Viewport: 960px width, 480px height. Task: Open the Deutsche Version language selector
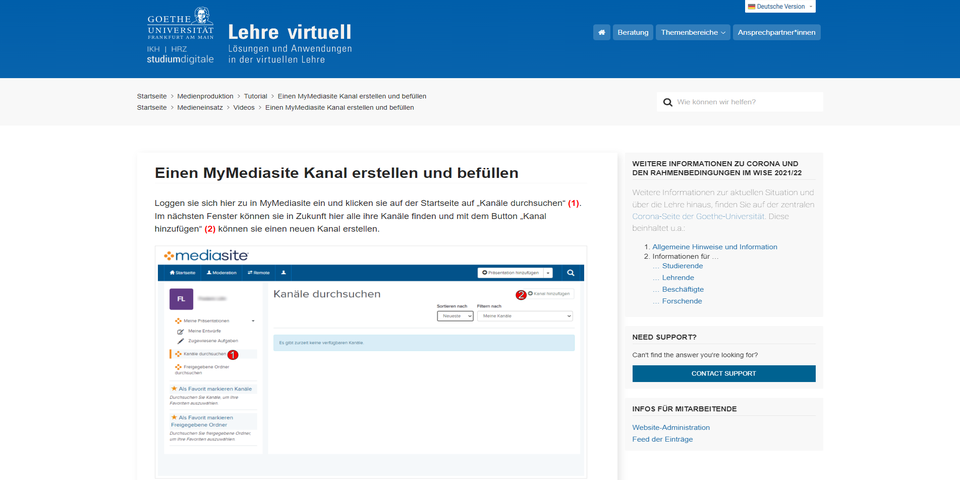pos(781,6)
